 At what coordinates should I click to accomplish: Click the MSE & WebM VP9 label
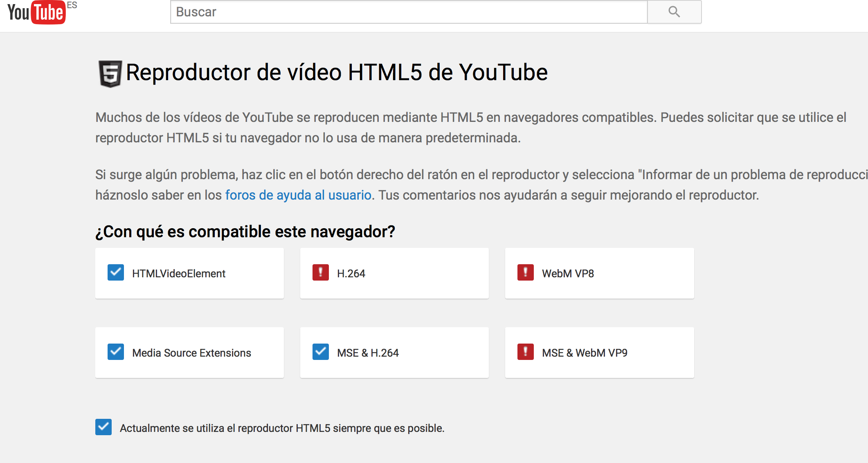(585, 353)
